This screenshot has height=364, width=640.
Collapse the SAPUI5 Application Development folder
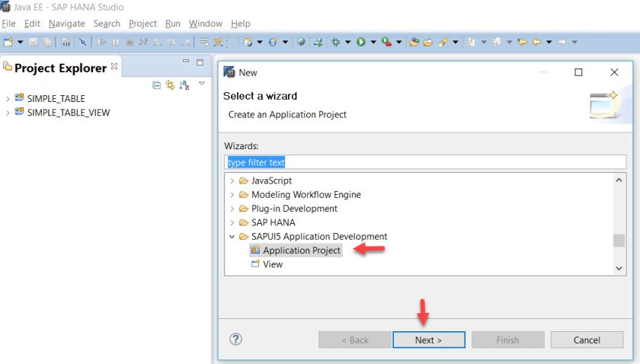tap(232, 237)
